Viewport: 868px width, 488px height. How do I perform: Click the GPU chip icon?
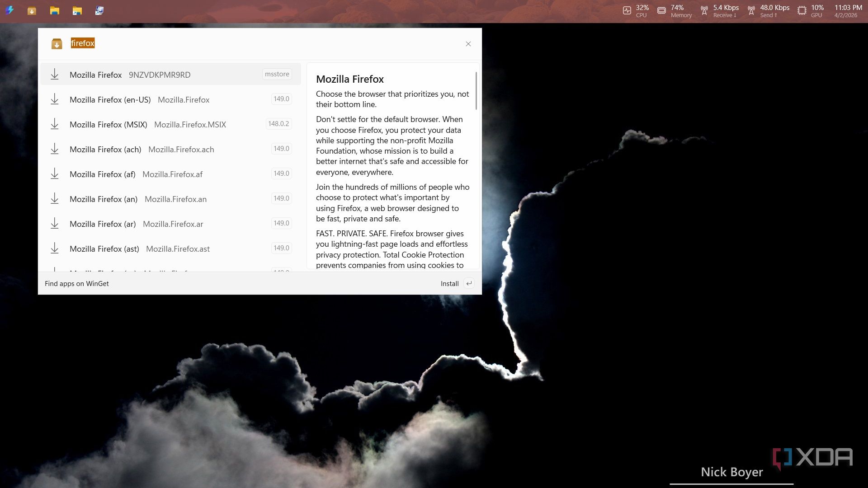802,11
